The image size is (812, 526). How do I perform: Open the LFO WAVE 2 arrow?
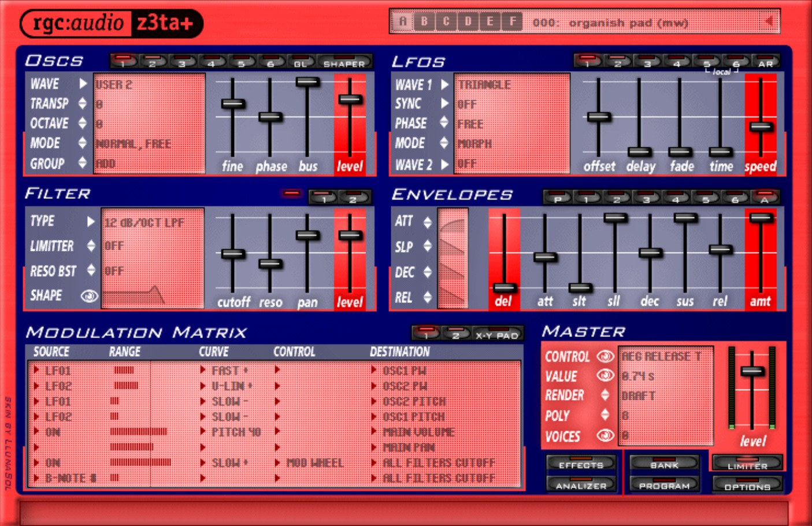coord(444,164)
